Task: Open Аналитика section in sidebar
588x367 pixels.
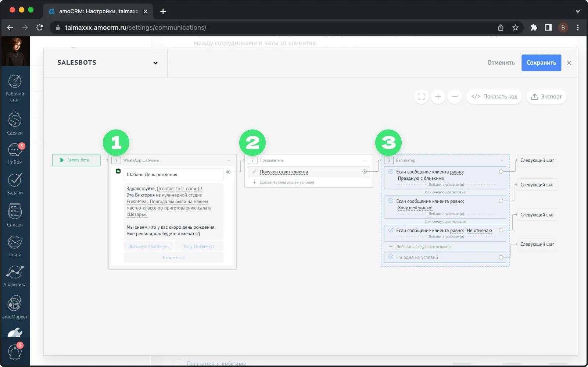Action: coord(15,276)
